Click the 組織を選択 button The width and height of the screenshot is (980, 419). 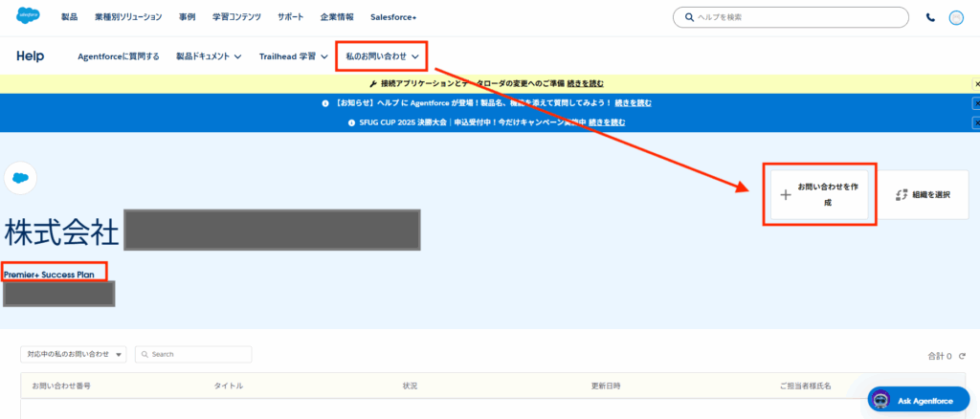pos(923,195)
